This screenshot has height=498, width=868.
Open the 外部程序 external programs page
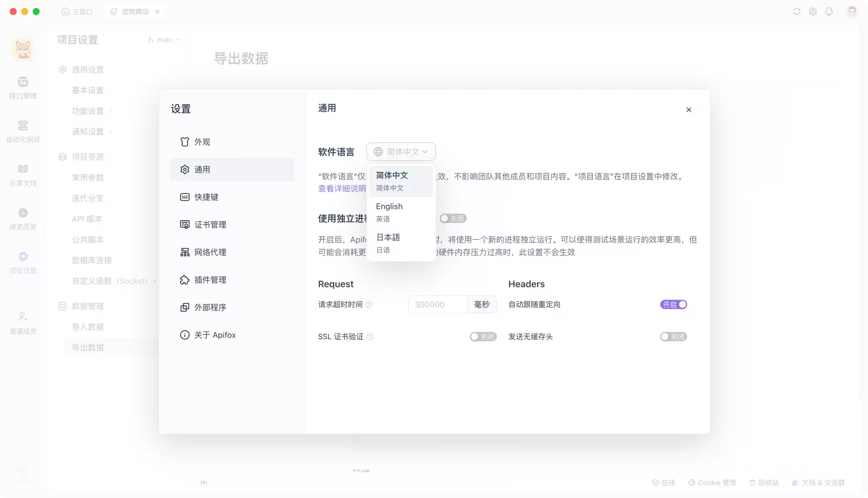[x=232, y=307]
